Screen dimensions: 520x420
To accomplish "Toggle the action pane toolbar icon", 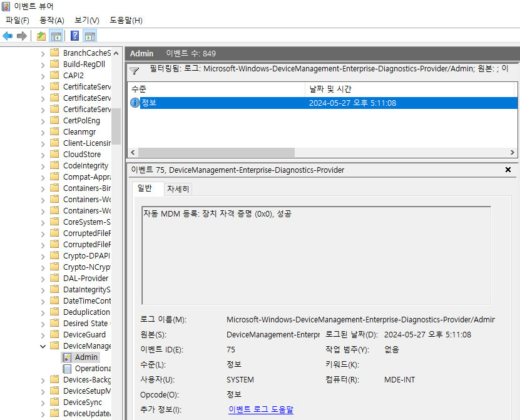I will tap(90, 36).
